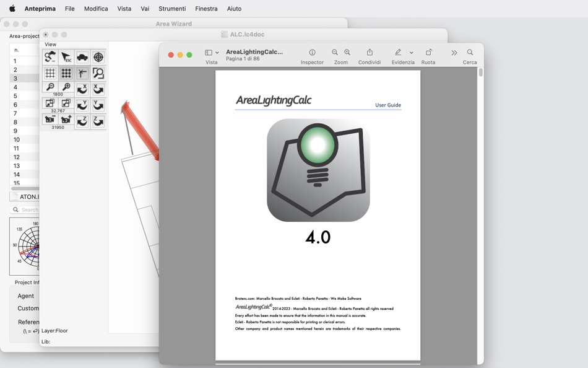Viewport: 588px width, 368px height.
Task: Click Anteprima toolbar zoom in
Action: click(348, 52)
